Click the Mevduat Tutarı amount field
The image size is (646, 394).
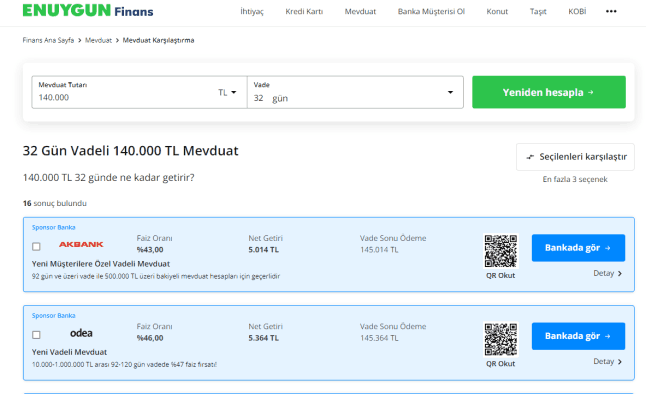pyautogui.click(x=124, y=92)
